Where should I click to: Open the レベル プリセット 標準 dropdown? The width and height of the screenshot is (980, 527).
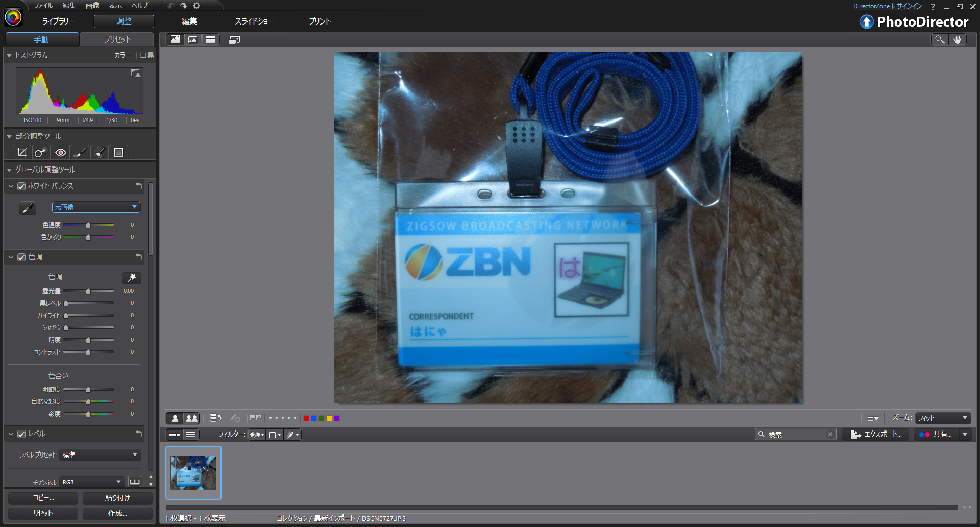(100, 454)
